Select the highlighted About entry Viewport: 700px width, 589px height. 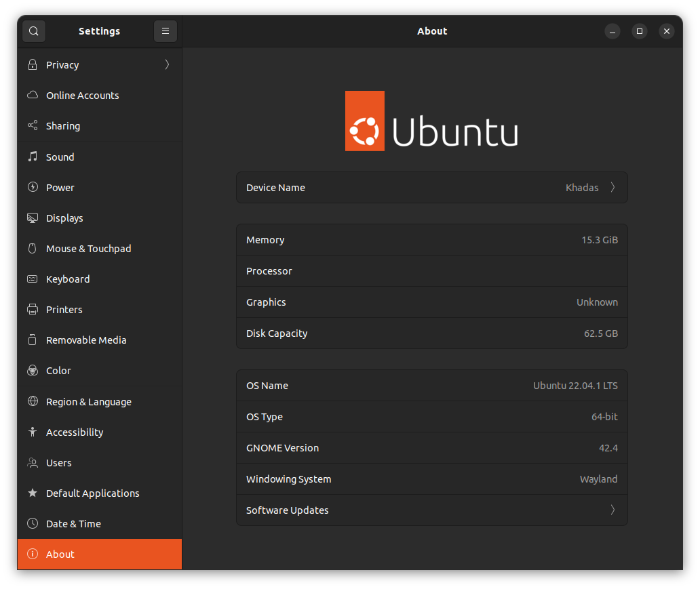tap(100, 554)
